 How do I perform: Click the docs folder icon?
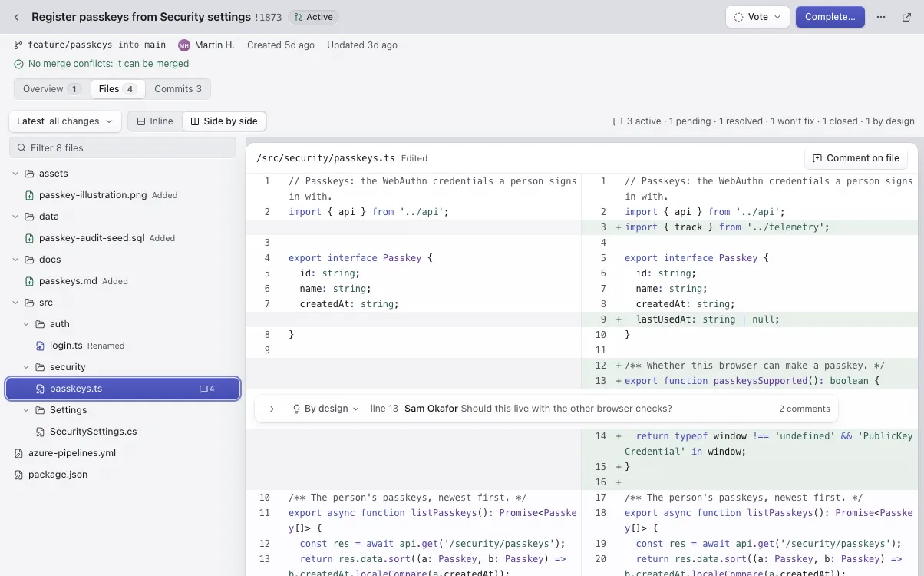29,260
